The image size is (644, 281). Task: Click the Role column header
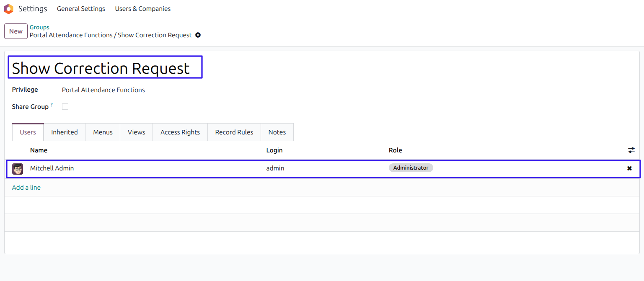pos(396,150)
